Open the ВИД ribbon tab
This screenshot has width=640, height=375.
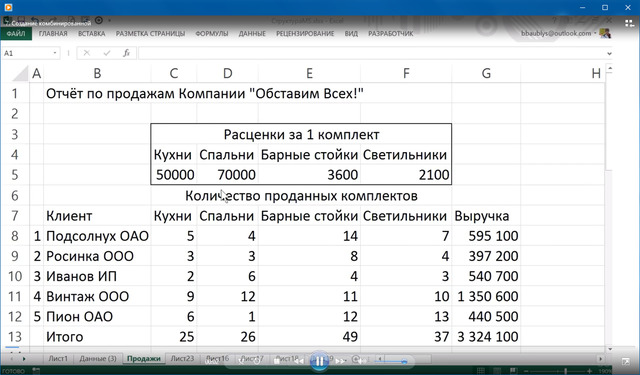[351, 33]
